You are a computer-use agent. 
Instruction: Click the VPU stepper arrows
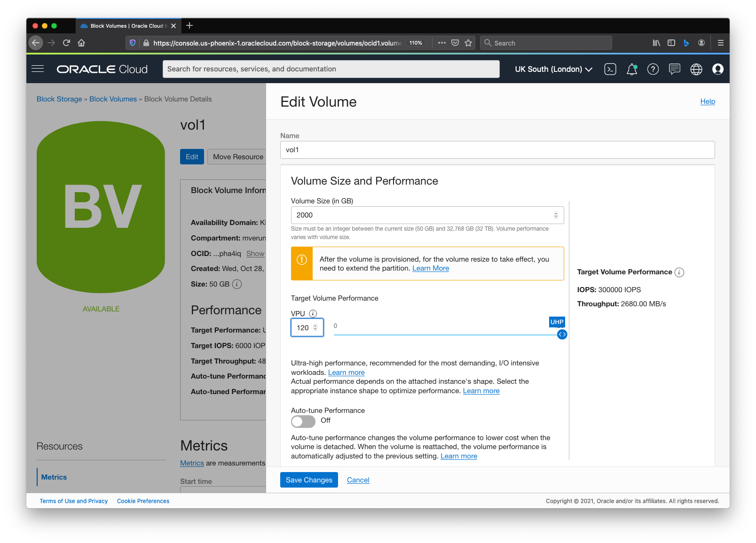315,327
